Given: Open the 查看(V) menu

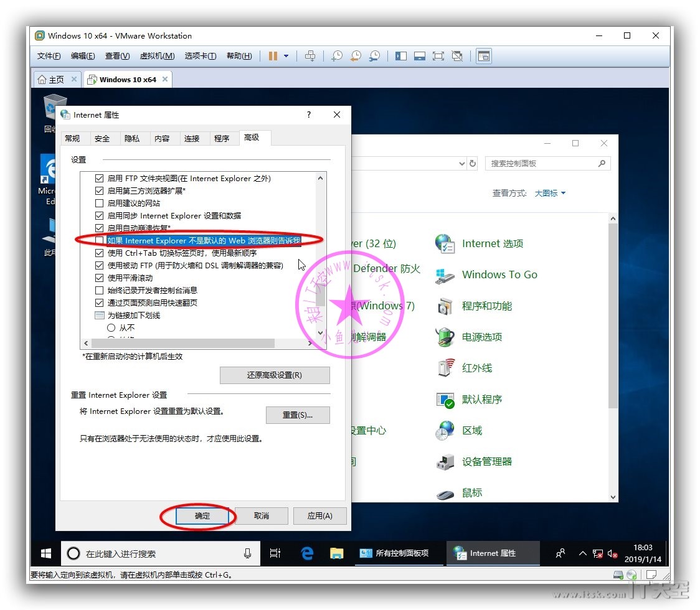Looking at the screenshot, I should (x=118, y=56).
